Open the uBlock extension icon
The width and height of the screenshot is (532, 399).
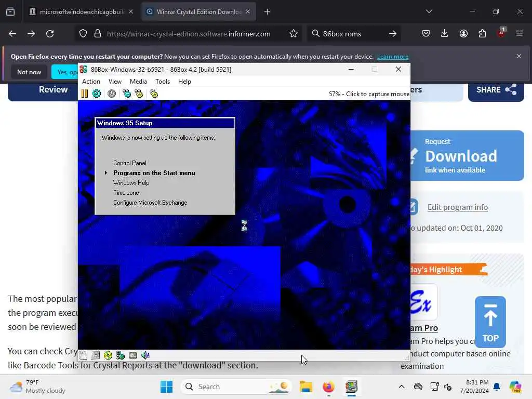pyautogui.click(x=501, y=33)
